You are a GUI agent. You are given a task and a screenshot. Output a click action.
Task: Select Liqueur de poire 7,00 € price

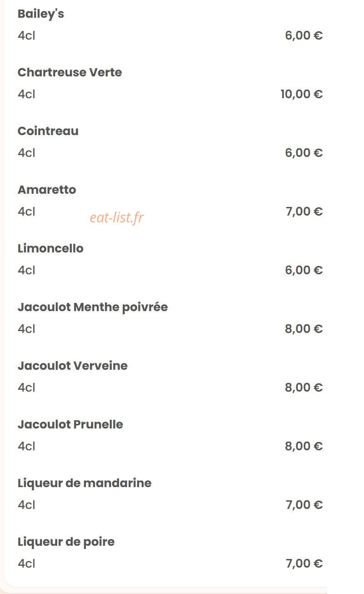304,564
